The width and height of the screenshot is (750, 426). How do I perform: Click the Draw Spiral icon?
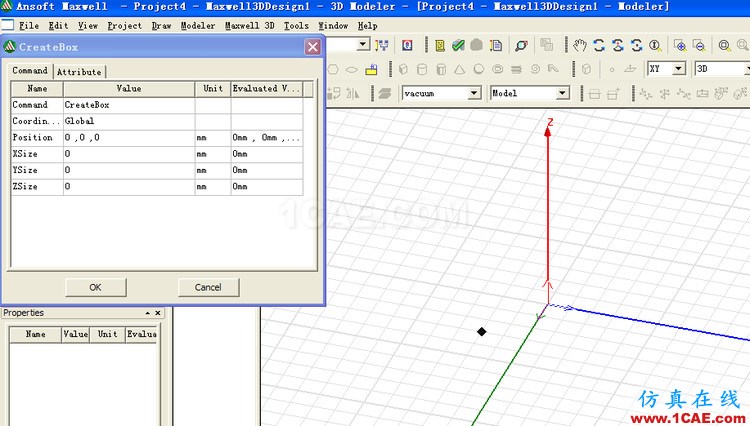coord(535,69)
